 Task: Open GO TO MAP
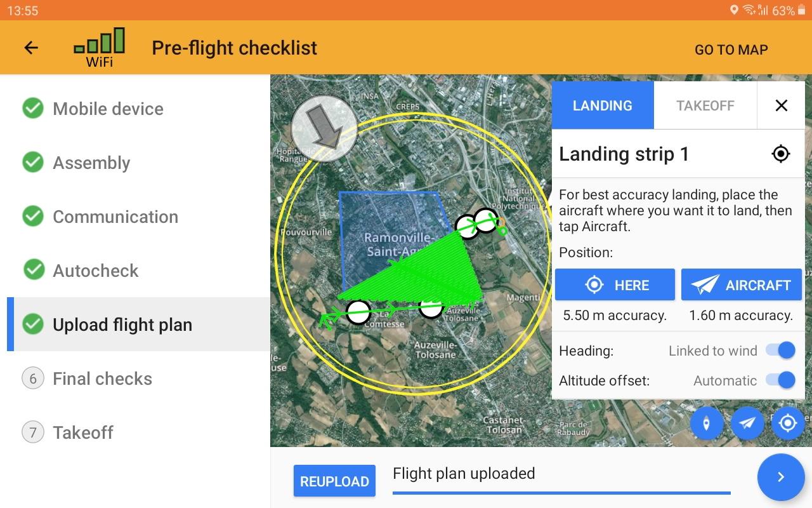tap(731, 50)
